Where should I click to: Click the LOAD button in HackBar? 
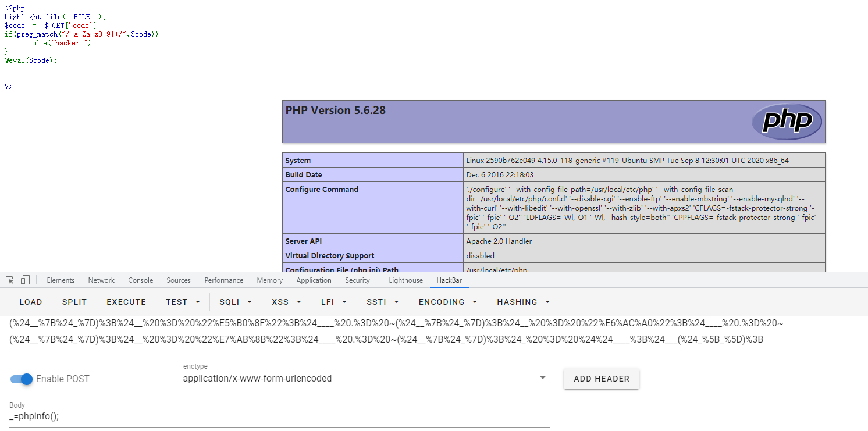(31, 302)
